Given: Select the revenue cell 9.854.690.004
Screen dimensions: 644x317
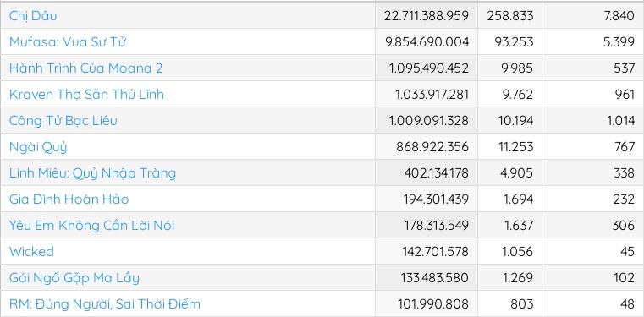Looking at the screenshot, I should click(x=427, y=41).
